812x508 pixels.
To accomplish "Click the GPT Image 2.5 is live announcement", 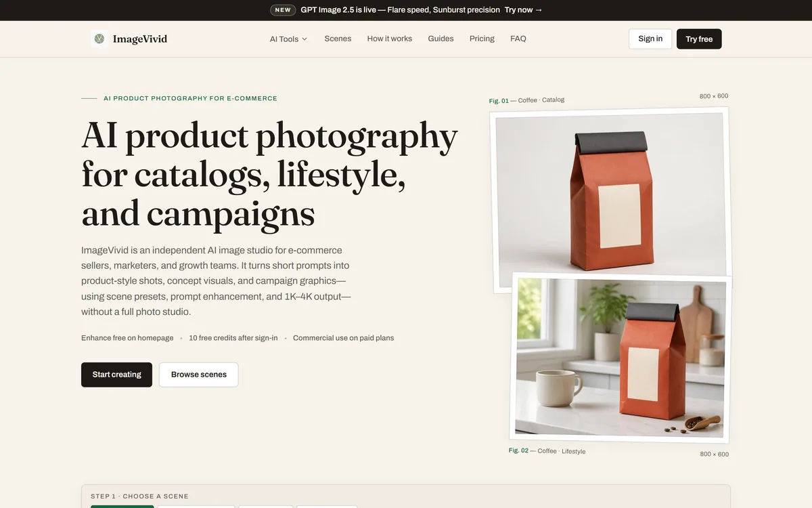I will coord(400,10).
